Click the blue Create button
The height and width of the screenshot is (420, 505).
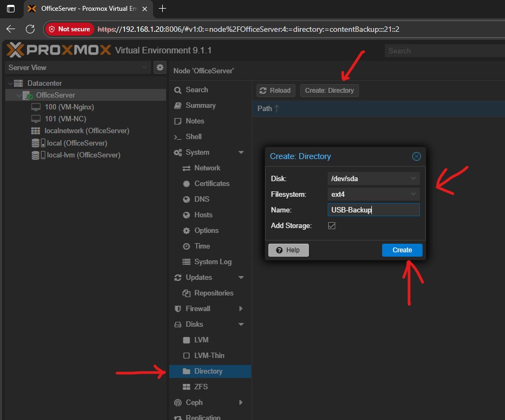point(402,250)
